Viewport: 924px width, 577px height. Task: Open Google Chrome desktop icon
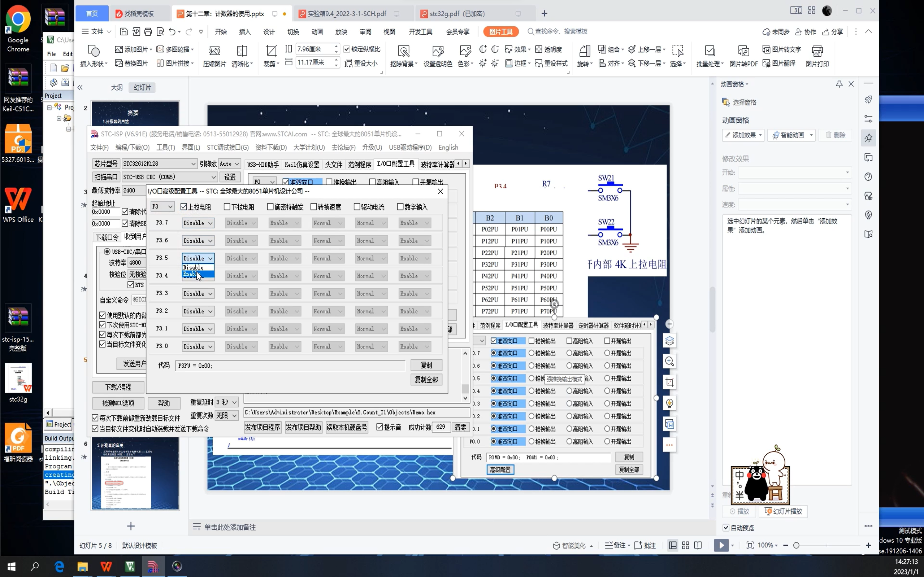(x=18, y=29)
